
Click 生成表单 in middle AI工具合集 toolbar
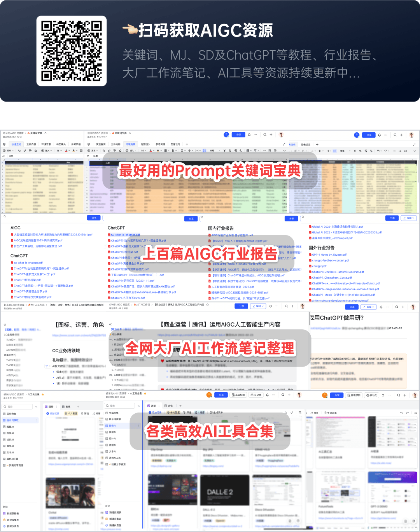pyautogui.click(x=216, y=413)
